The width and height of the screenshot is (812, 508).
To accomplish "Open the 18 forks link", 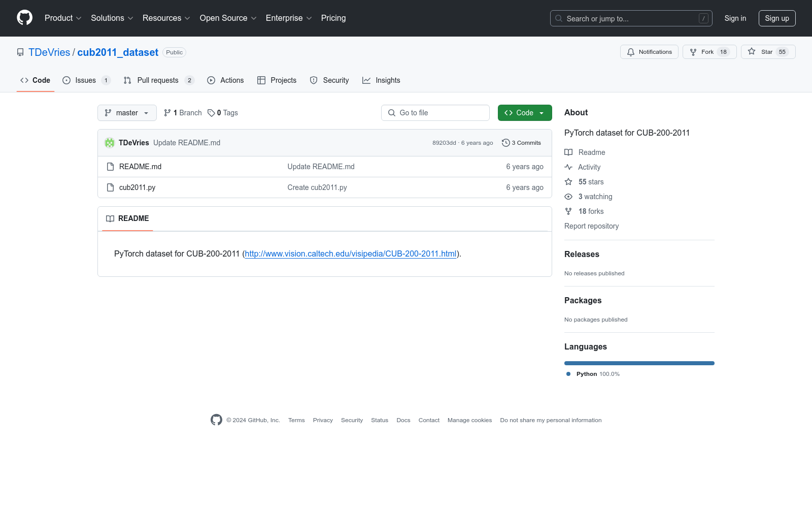I will (x=584, y=211).
